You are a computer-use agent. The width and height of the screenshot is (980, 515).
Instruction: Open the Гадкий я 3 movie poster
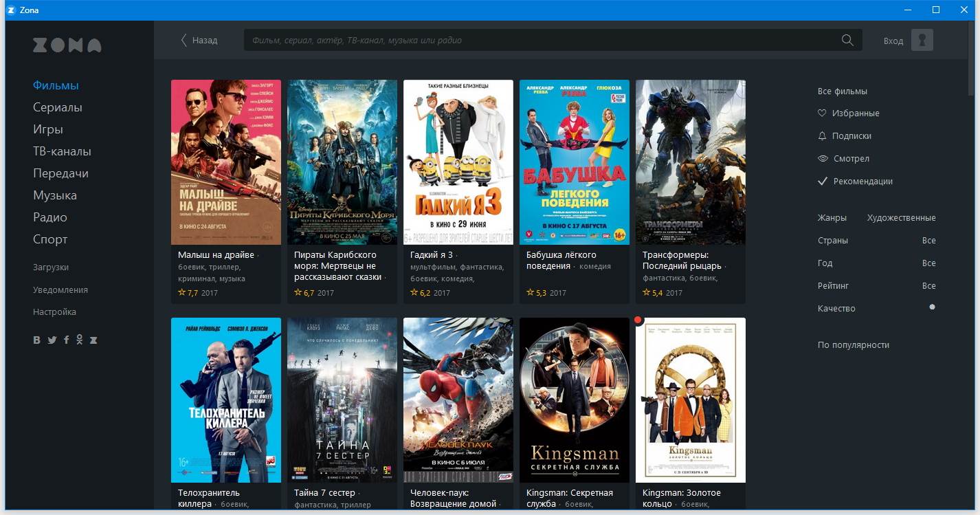pos(458,162)
